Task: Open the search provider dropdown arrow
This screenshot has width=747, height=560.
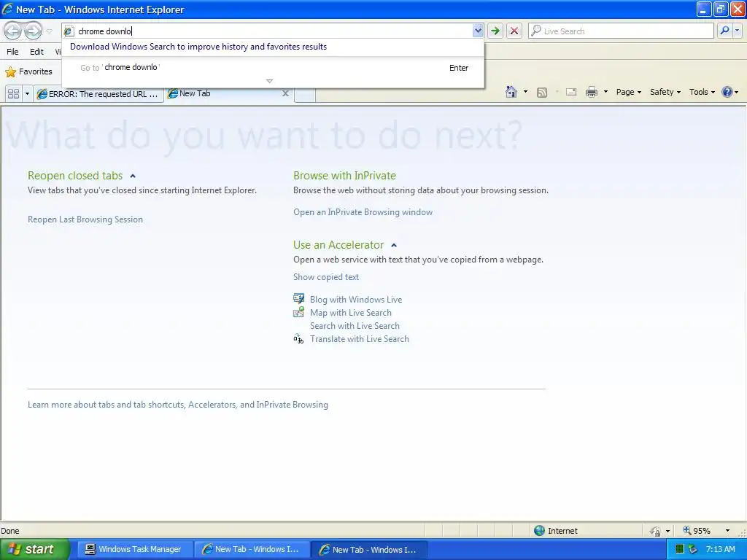Action: point(737,31)
